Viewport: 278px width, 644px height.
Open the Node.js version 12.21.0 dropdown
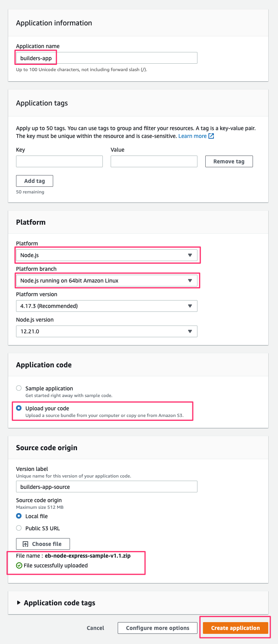click(x=107, y=331)
